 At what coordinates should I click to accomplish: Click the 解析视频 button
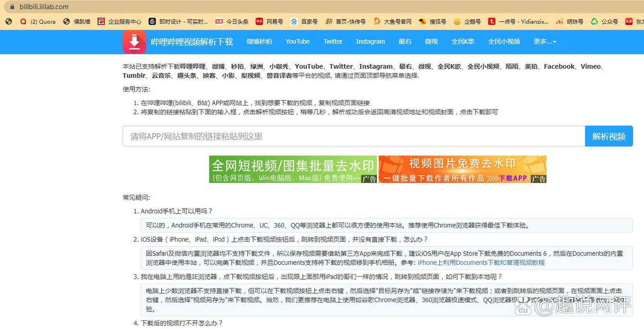[x=608, y=136]
